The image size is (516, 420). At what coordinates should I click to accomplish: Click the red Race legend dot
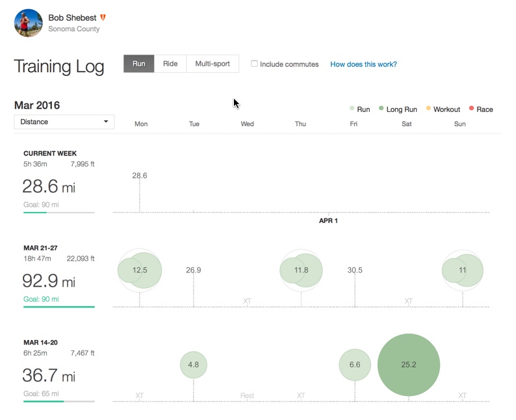471,109
